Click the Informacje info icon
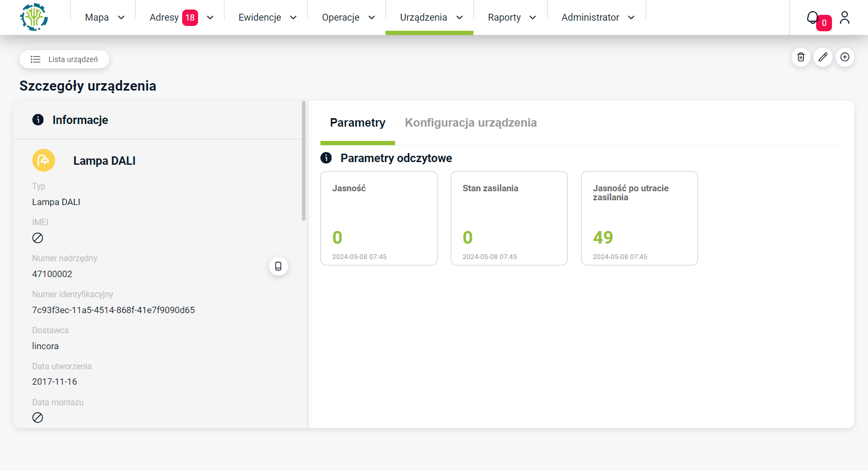Screen dimensions: 868x471 click(38, 120)
